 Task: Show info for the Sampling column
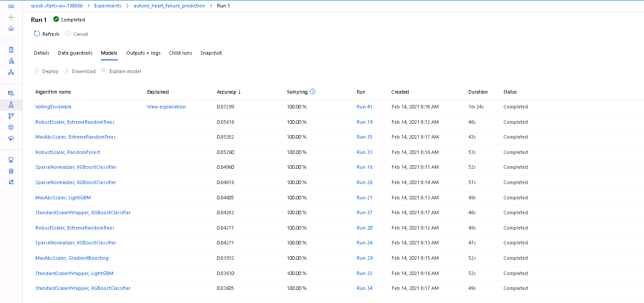point(313,91)
